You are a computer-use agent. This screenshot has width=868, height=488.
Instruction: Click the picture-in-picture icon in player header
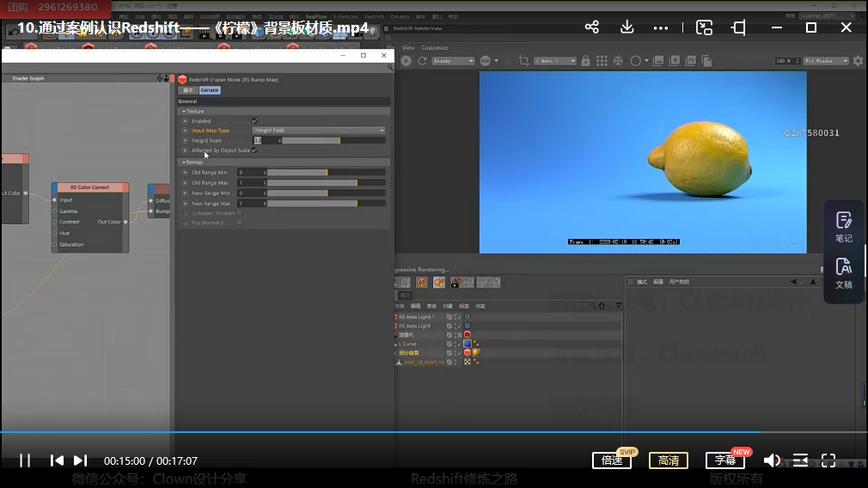[704, 27]
